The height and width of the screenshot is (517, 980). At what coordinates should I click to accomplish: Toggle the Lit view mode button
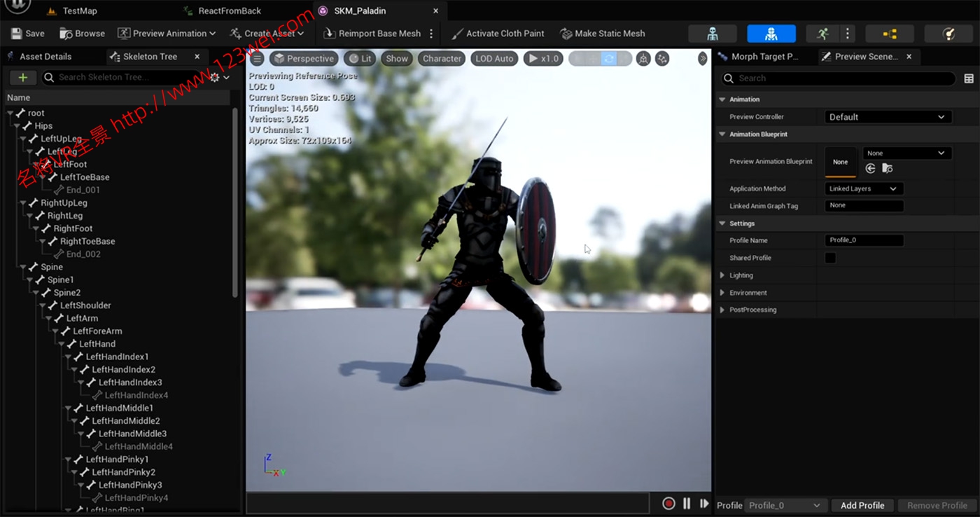(360, 59)
